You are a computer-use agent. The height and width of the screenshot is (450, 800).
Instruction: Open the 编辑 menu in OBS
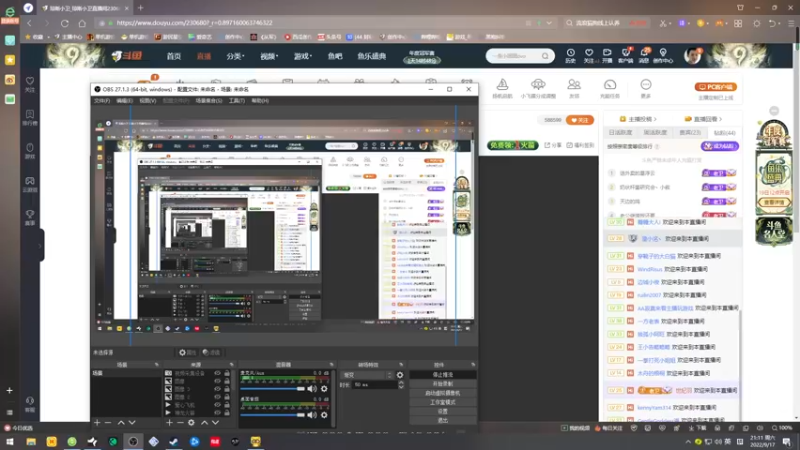pos(124,101)
